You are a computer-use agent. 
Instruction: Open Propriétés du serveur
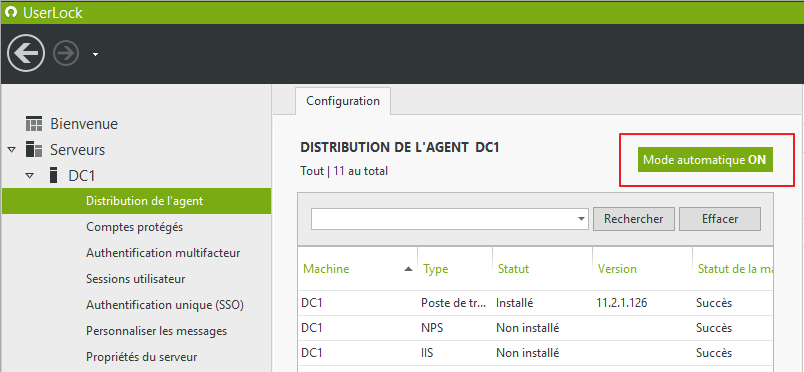tap(142, 357)
